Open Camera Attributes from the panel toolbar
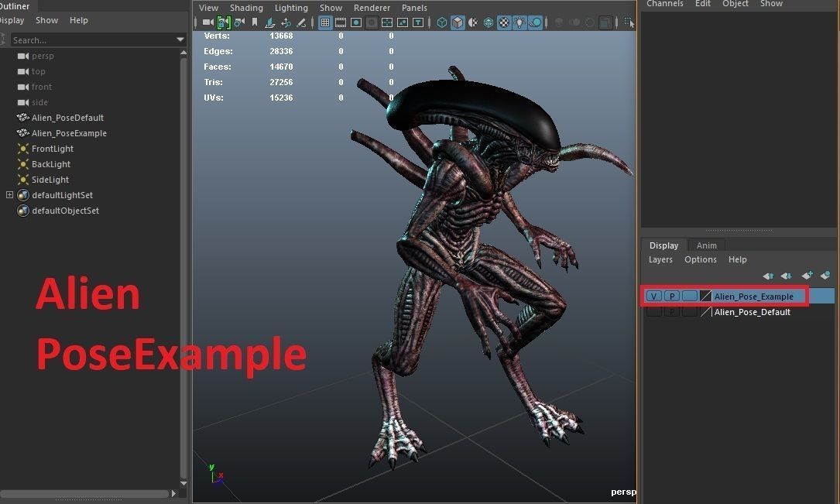840x504 pixels. [x=239, y=22]
